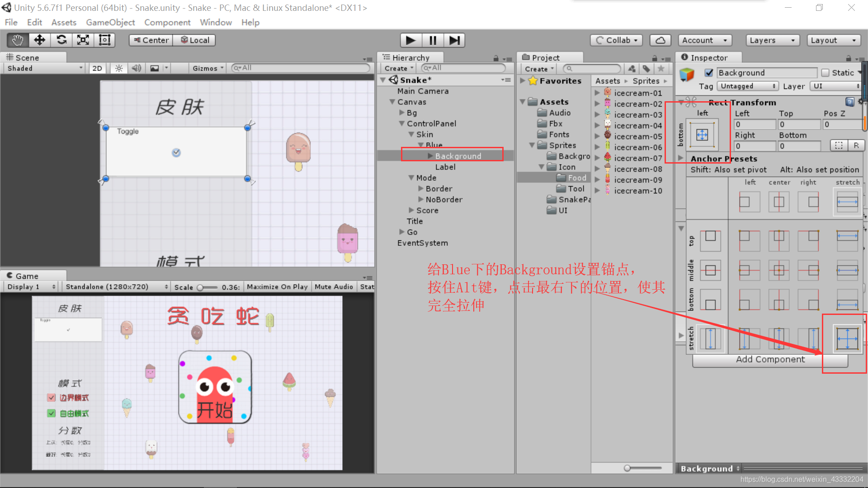This screenshot has width=868, height=488.
Task: Toggle scene effects image icon
Action: tap(155, 68)
